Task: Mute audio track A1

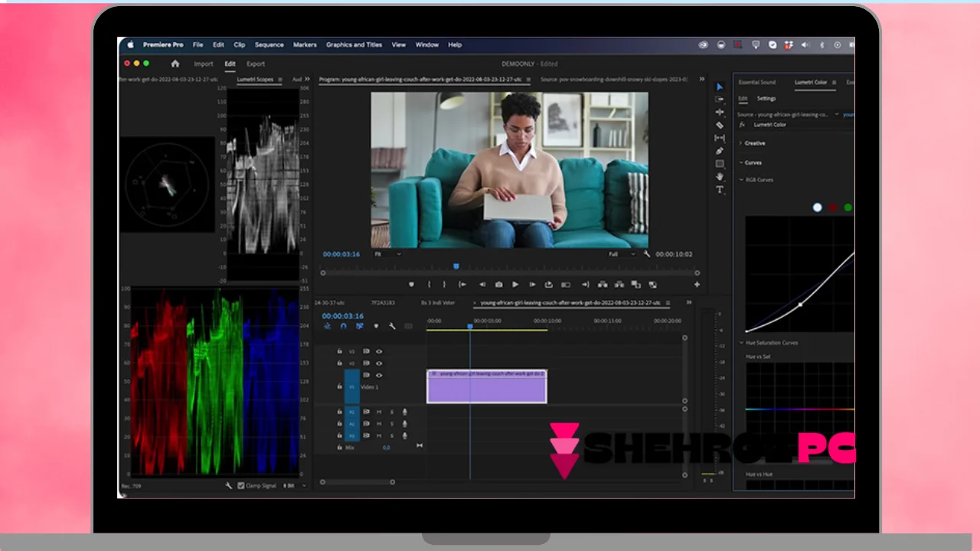Action: [x=379, y=412]
